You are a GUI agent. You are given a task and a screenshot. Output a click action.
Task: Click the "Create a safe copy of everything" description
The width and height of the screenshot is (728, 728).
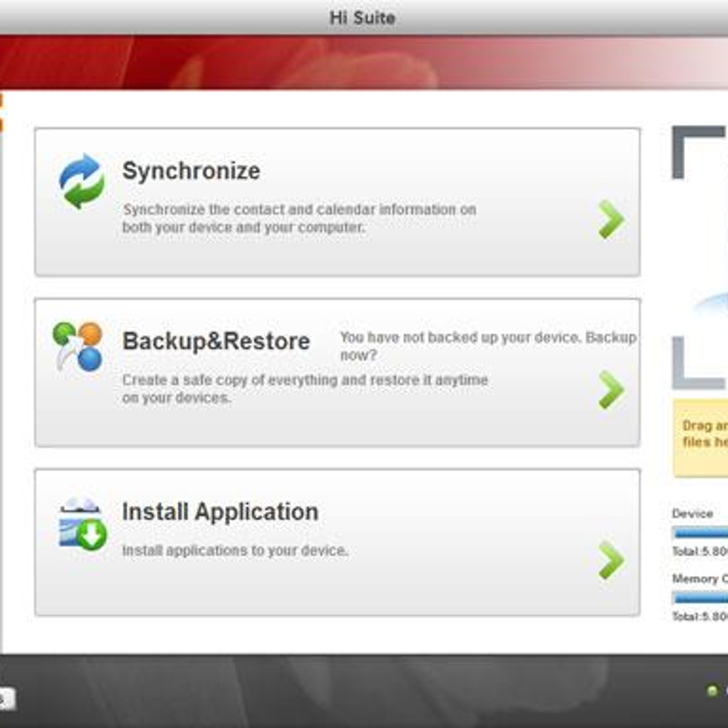[305, 389]
